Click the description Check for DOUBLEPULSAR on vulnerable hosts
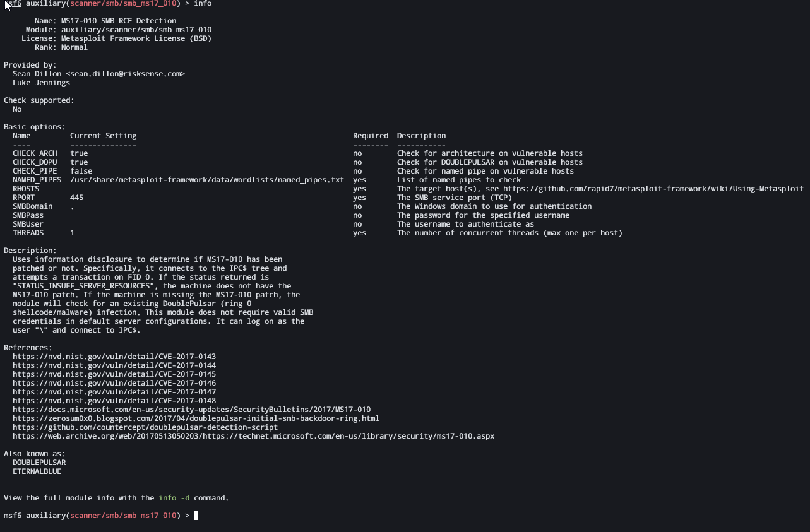 490,162
